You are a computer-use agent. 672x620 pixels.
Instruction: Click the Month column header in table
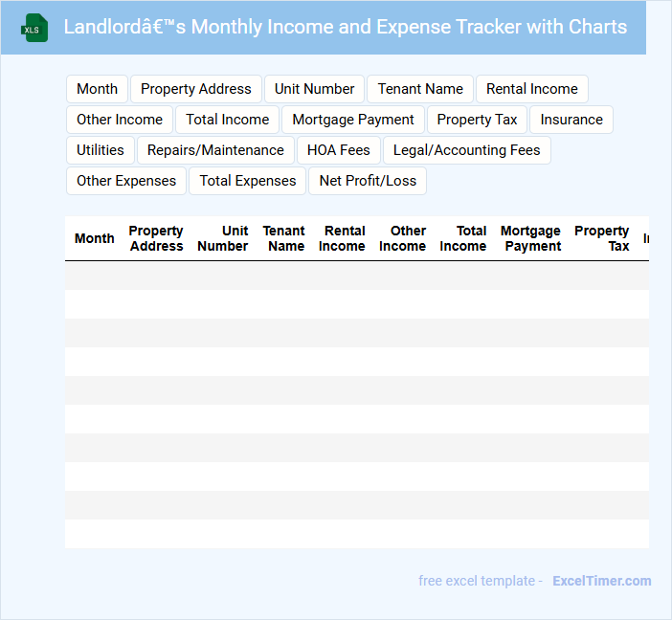(x=94, y=238)
